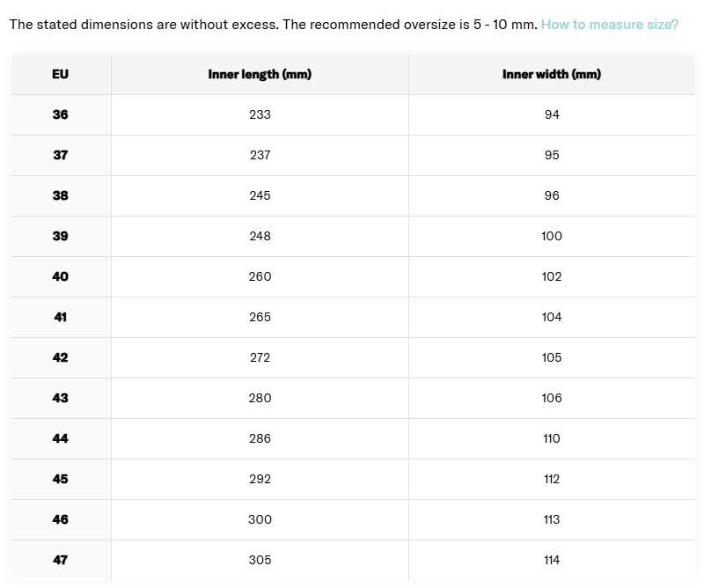Click the EU column header
The height and width of the screenshot is (588, 704).
click(61, 75)
